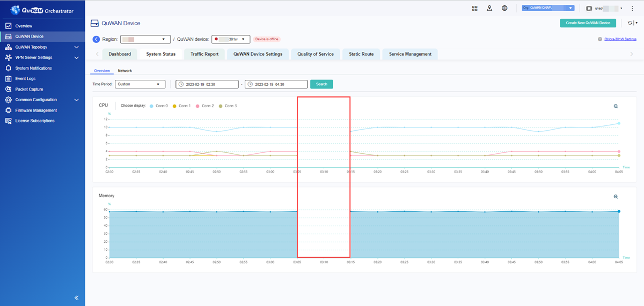Open Packet Capture in the sidebar
This screenshot has height=306, width=644.
pyautogui.click(x=42, y=89)
